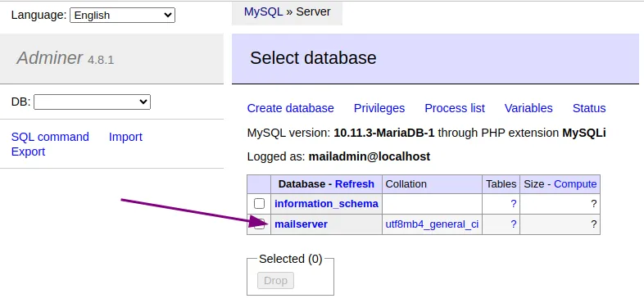The image size is (644, 303).
Task: Click the 4.8.1 version number
Action: (x=101, y=60)
